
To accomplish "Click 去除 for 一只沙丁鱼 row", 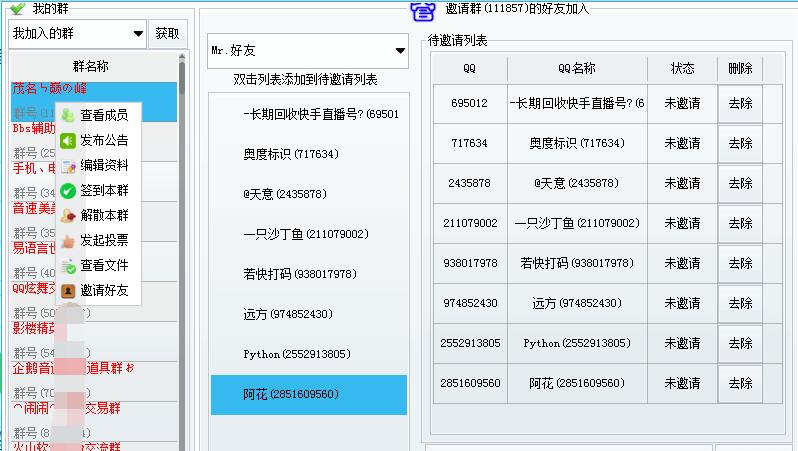I will [740, 223].
